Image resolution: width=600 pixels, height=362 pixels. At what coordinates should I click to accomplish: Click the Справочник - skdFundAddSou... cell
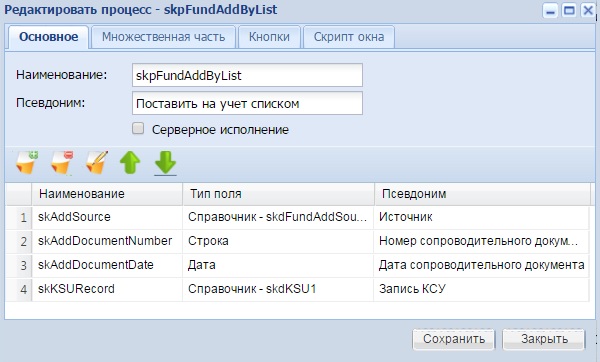click(x=278, y=217)
